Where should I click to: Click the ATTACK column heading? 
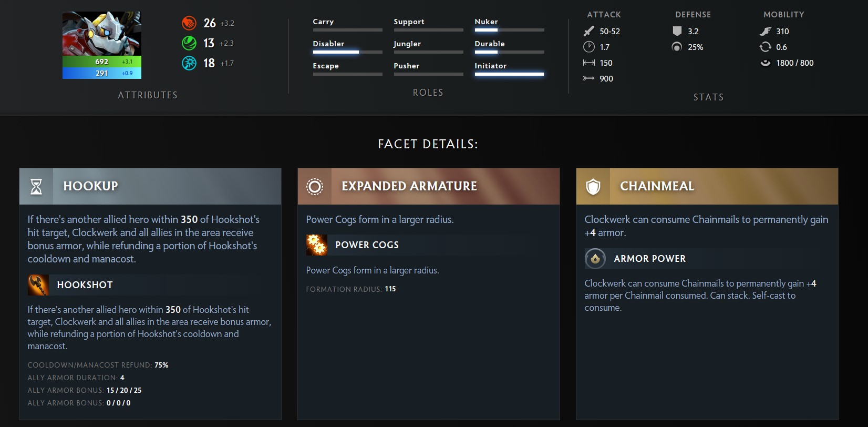604,15
